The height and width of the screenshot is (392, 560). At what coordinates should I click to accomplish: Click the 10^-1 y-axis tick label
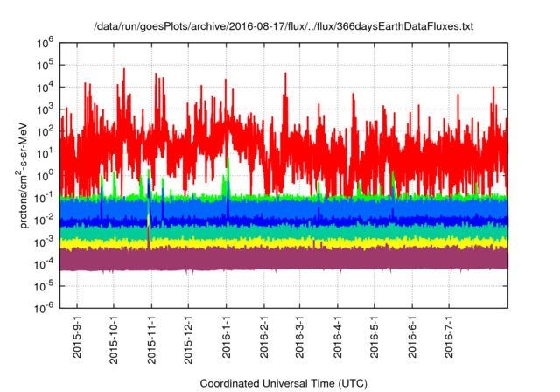[x=44, y=199]
